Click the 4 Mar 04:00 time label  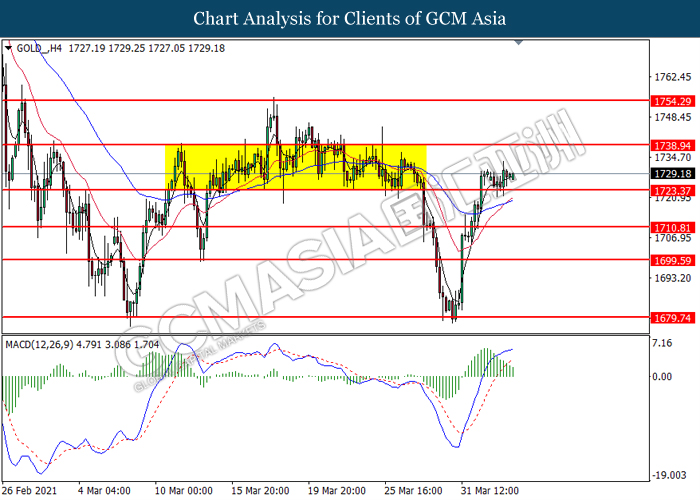[x=104, y=491]
